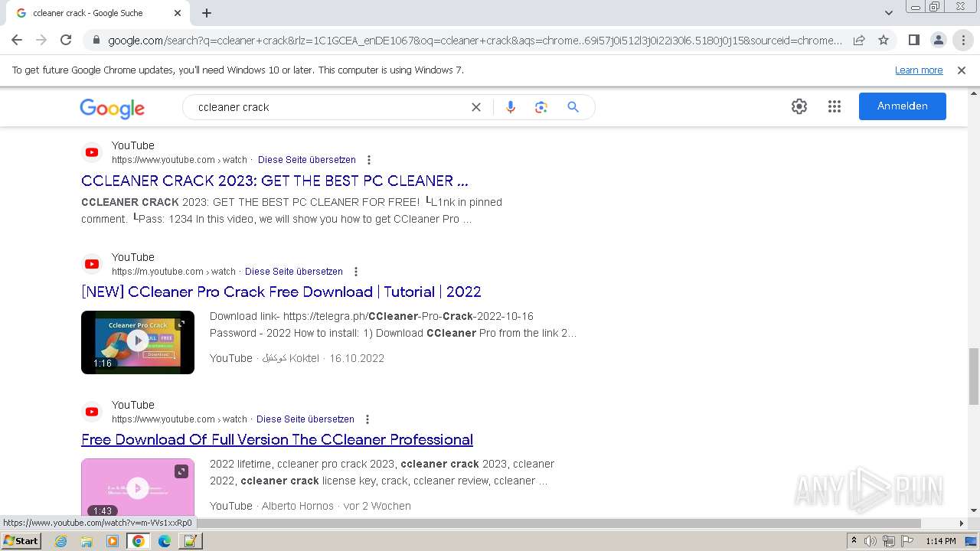Open Google settings gear
This screenshot has width=980, height=551.
click(x=799, y=106)
